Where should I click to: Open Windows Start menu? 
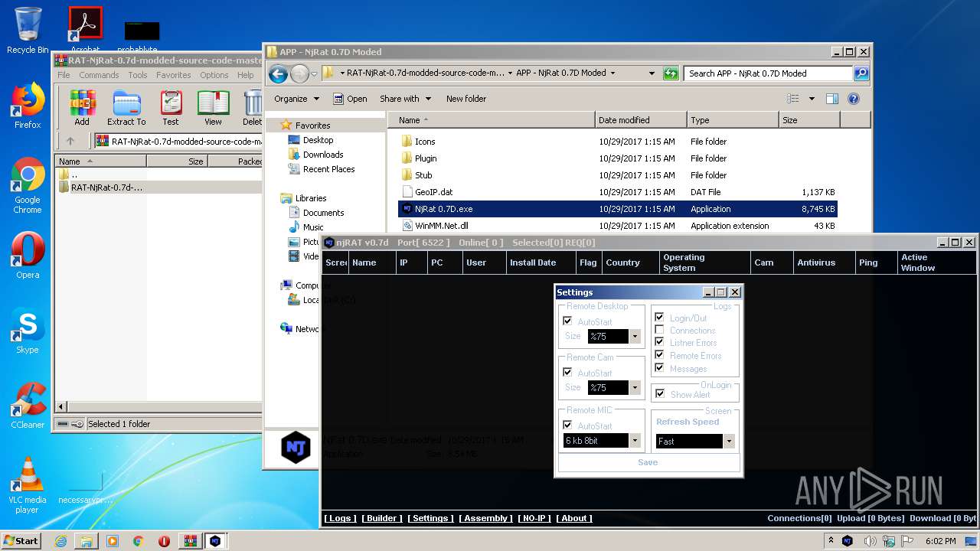coord(21,541)
